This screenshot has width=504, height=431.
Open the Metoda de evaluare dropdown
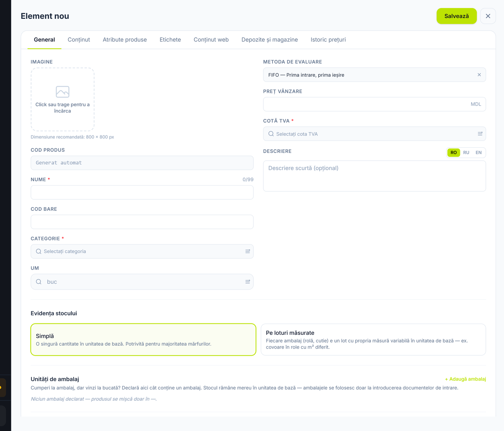[x=374, y=75]
